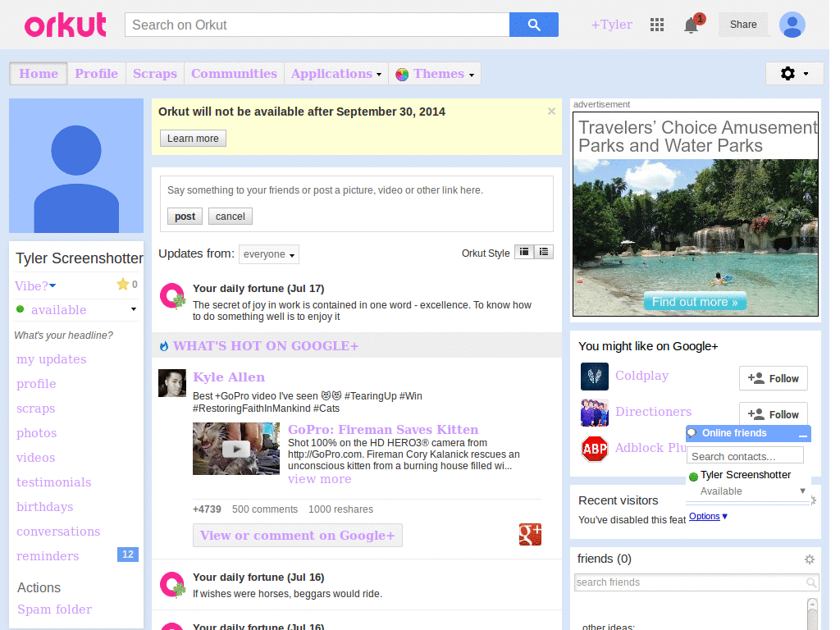This screenshot has height=630, width=840.
Task: Click the Learn more button
Action: [193, 138]
